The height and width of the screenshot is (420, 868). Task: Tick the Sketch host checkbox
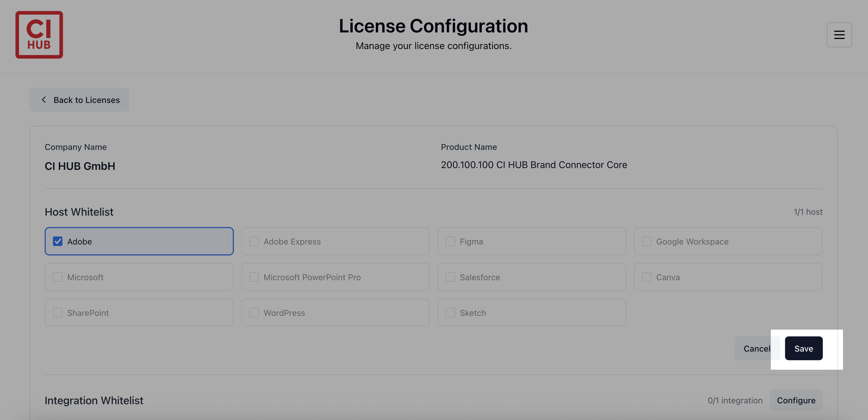pos(450,313)
